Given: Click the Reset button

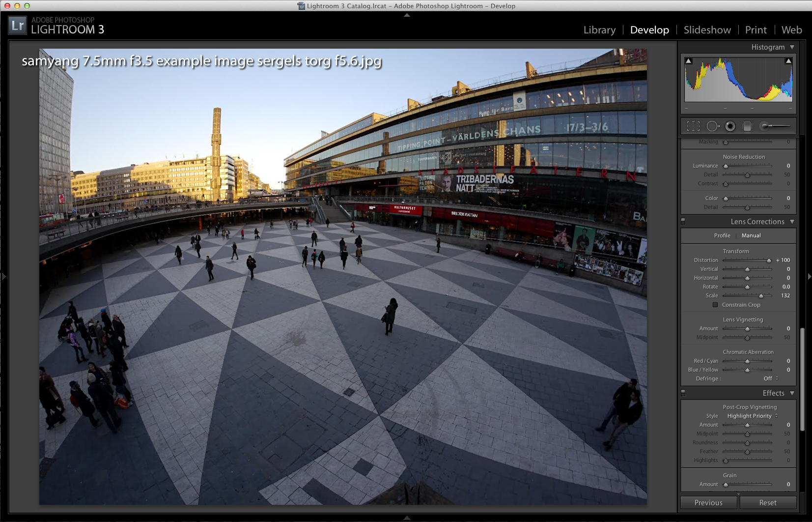Looking at the screenshot, I should 768,503.
